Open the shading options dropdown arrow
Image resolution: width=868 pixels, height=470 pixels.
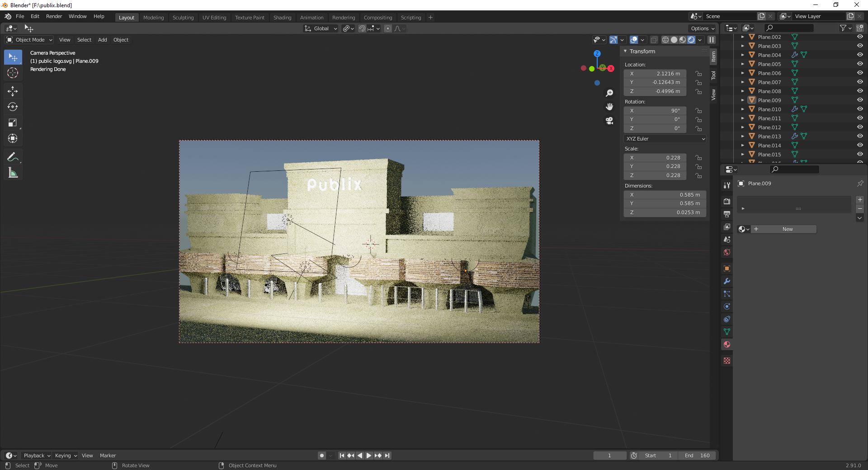[x=700, y=40]
